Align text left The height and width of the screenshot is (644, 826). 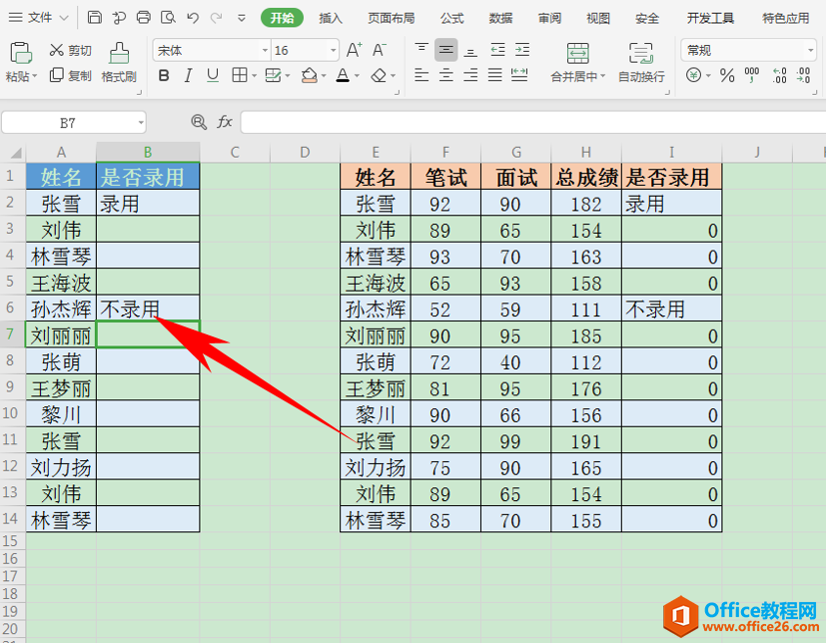(421, 75)
